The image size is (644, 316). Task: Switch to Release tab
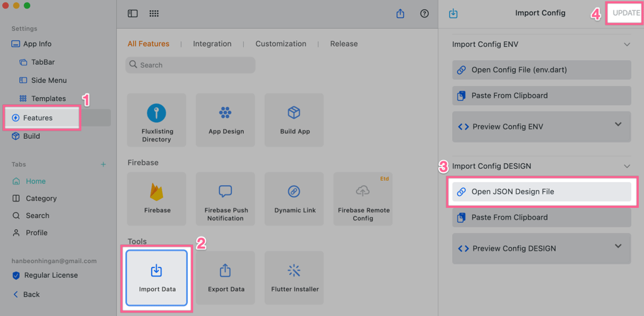tap(344, 44)
